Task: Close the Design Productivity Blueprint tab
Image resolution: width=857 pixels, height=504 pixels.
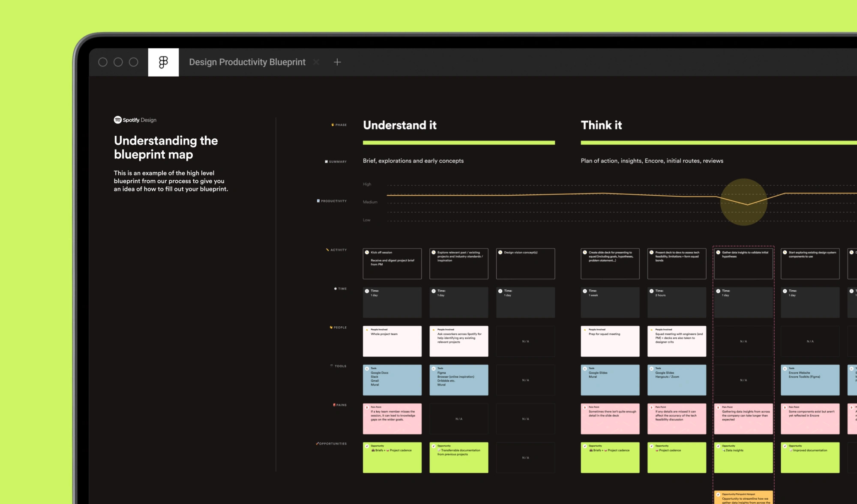Action: pyautogui.click(x=316, y=63)
